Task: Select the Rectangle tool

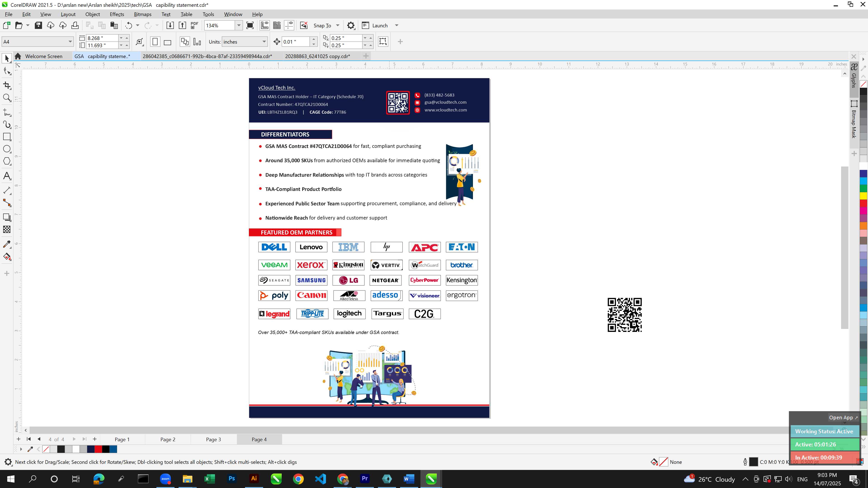Action: [7, 137]
